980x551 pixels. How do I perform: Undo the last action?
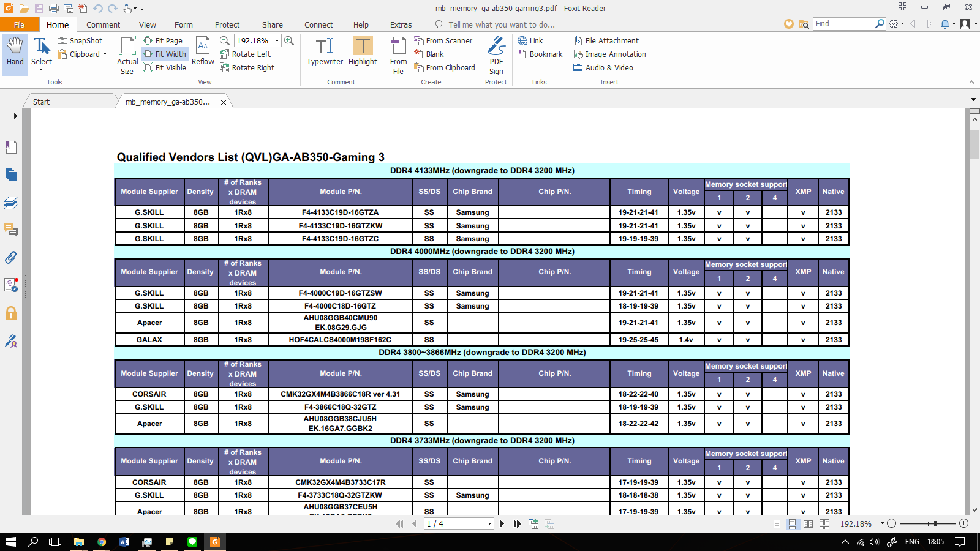pyautogui.click(x=98, y=8)
